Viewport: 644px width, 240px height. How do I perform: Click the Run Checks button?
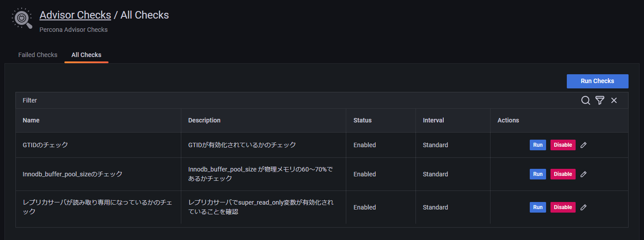(597, 81)
